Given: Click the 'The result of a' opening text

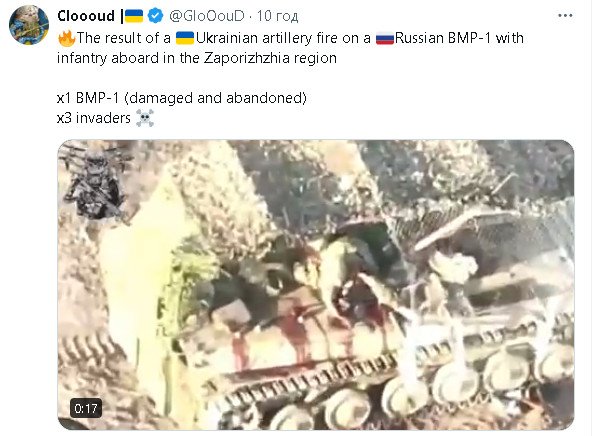Looking at the screenshot, I should click(x=124, y=38).
